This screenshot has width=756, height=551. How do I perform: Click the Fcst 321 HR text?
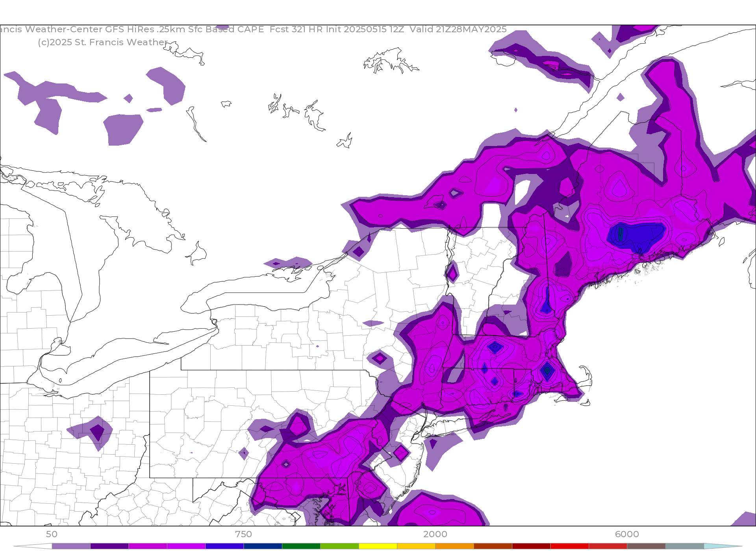click(296, 30)
